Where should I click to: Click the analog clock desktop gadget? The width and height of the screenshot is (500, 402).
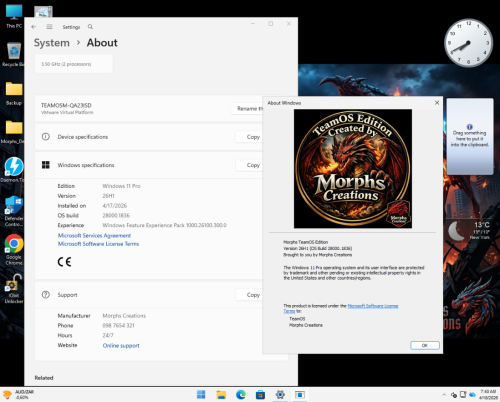coord(468,43)
